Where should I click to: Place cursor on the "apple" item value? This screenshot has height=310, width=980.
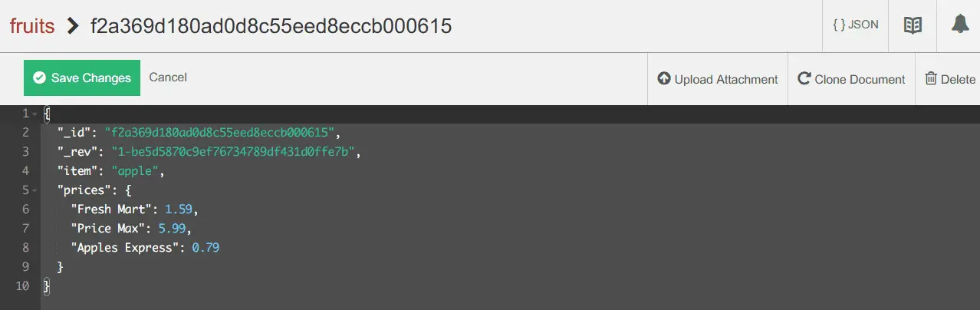134,171
